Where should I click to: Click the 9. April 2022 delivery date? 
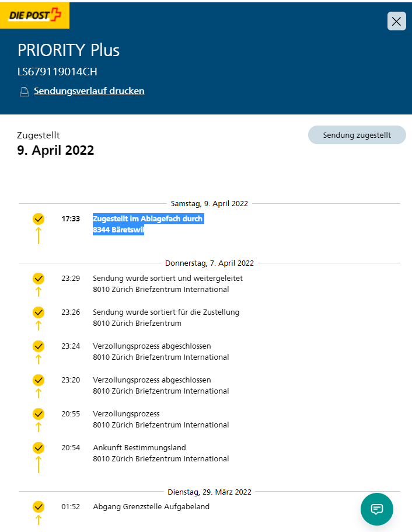(x=55, y=150)
